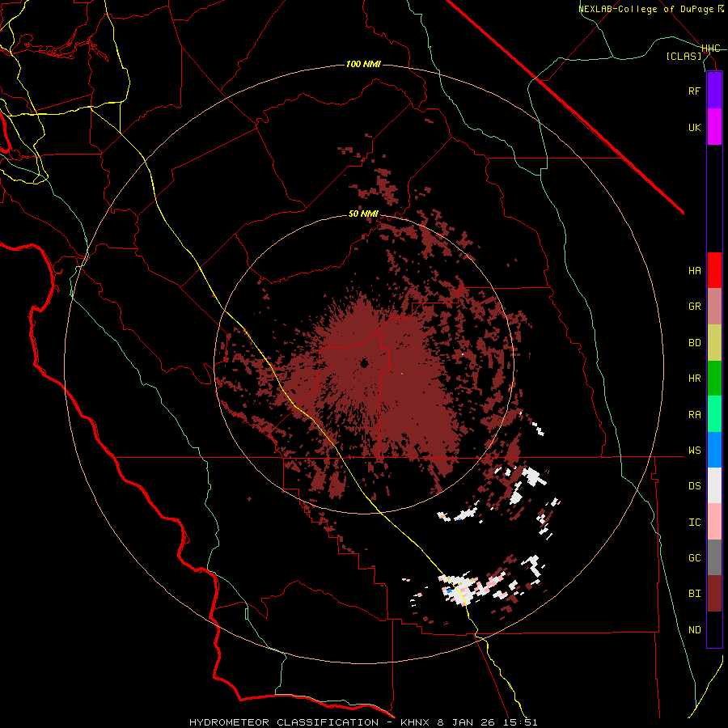The image size is (728, 728).
Task: Click the RF legend label
Action: pyautogui.click(x=694, y=91)
